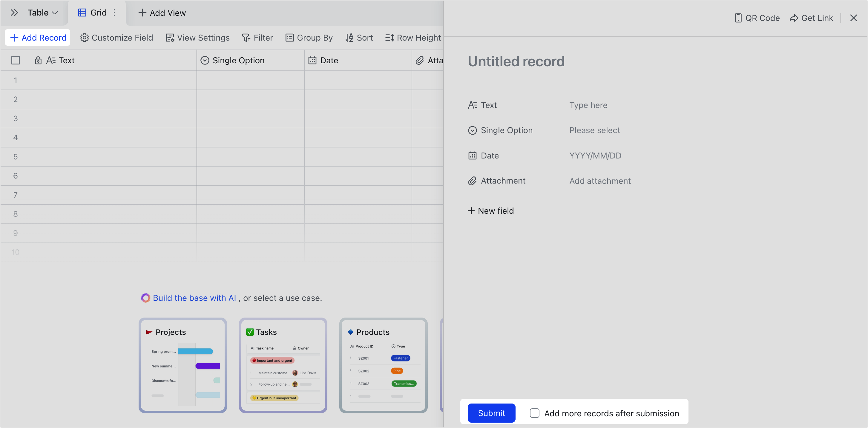Click the Text field icon in form

473,105
